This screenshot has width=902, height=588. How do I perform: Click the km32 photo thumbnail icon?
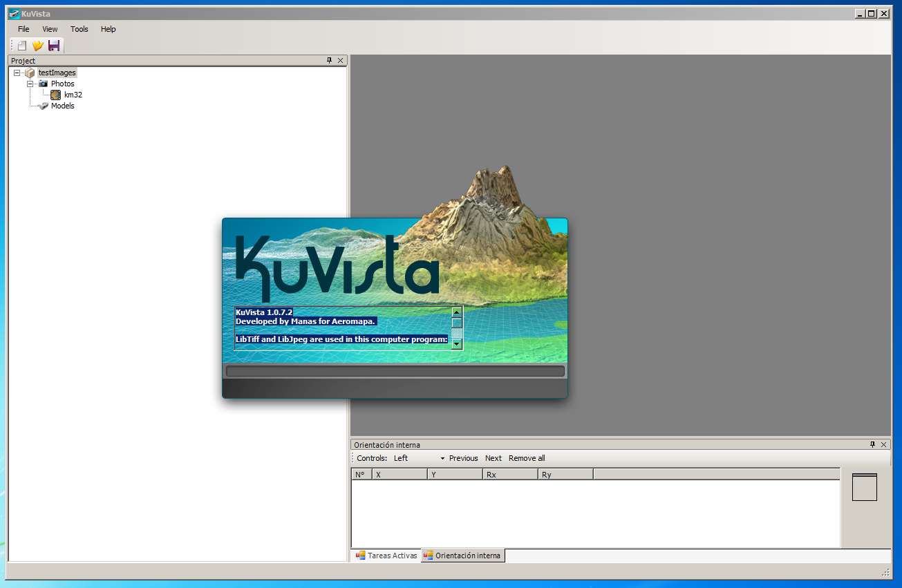[x=56, y=95]
